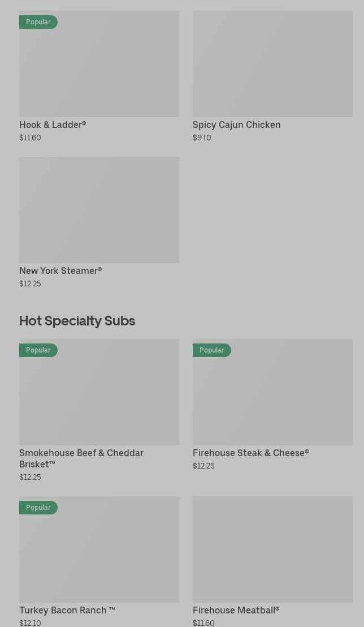This screenshot has width=364, height=627.
Task: Open the Turkey Bacon Ranch name link
Action: [x=67, y=610]
